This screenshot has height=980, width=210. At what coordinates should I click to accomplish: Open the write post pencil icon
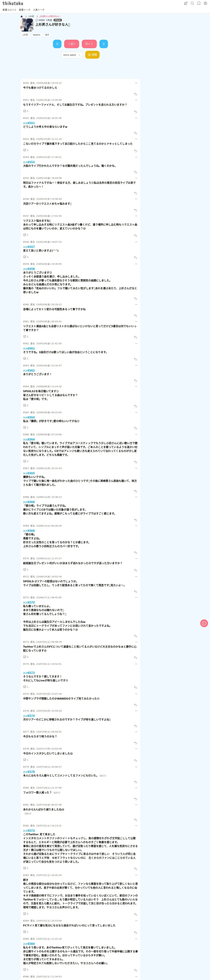[186, 3]
